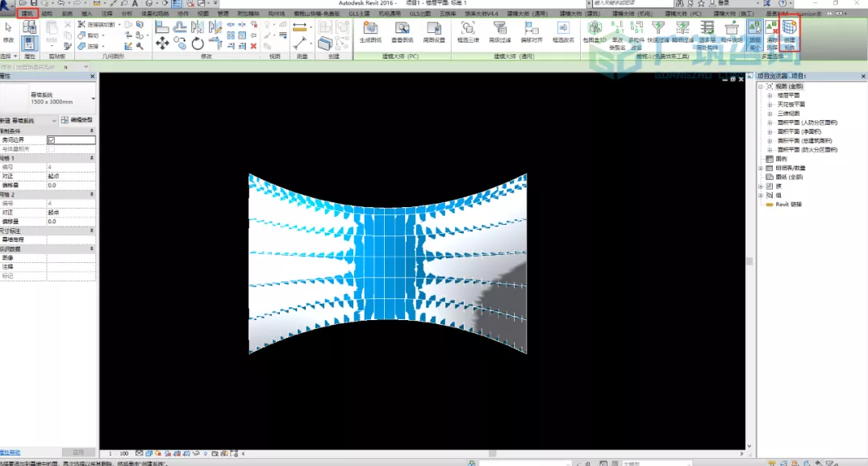Click the 网格 2 偏移量 value field
Screen dimensions: 868x466
click(x=71, y=222)
